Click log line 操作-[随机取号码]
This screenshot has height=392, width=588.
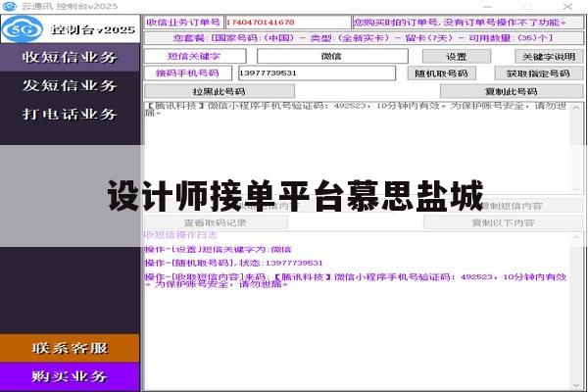tap(233, 263)
